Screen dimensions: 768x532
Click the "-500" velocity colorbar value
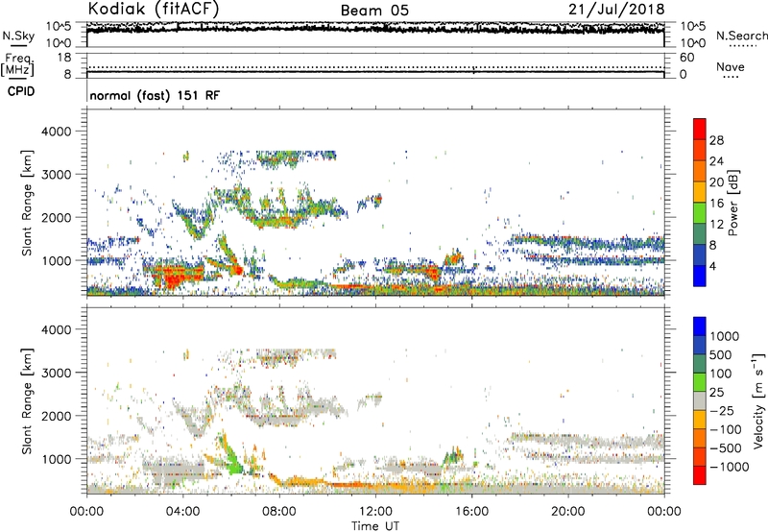pyautogui.click(x=725, y=447)
